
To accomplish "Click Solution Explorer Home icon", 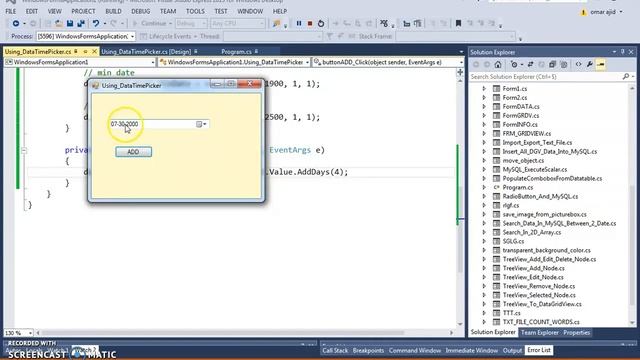I will 498,64.
